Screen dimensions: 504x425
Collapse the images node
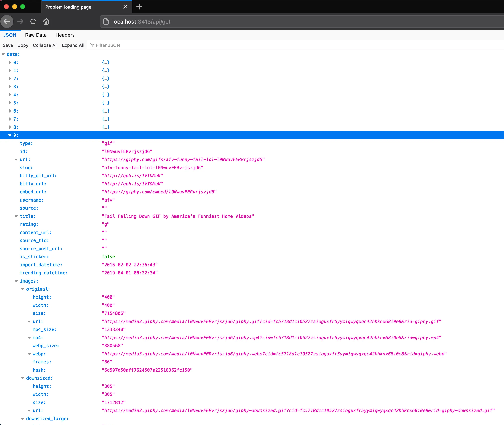click(16, 281)
